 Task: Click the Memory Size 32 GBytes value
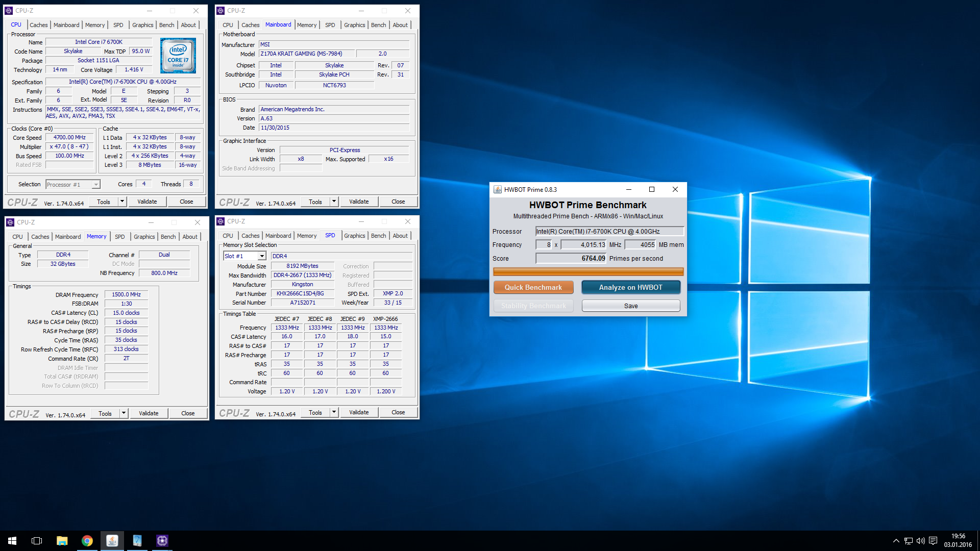(x=63, y=264)
